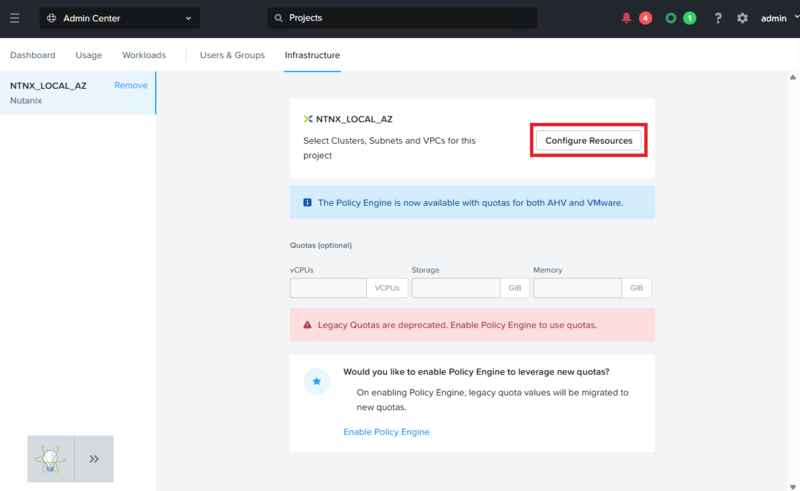Click the blue star icon
Viewport: 800px width, 491px height.
(317, 381)
